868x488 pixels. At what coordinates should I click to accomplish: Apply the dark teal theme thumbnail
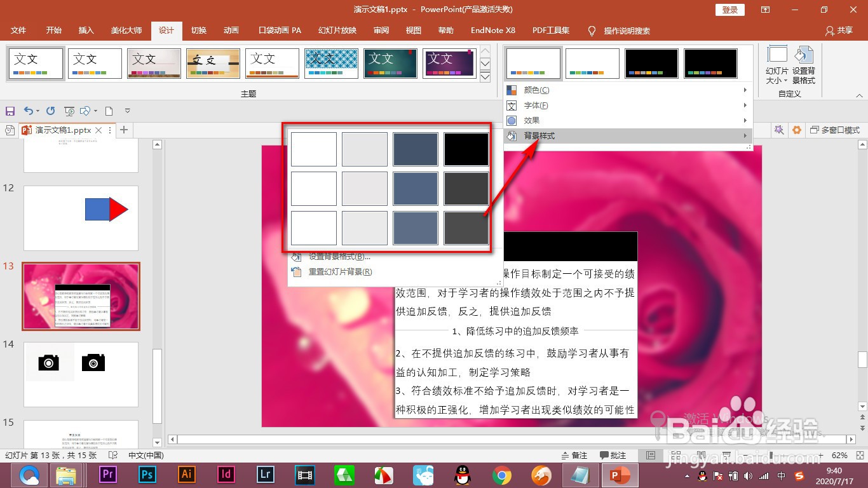390,64
